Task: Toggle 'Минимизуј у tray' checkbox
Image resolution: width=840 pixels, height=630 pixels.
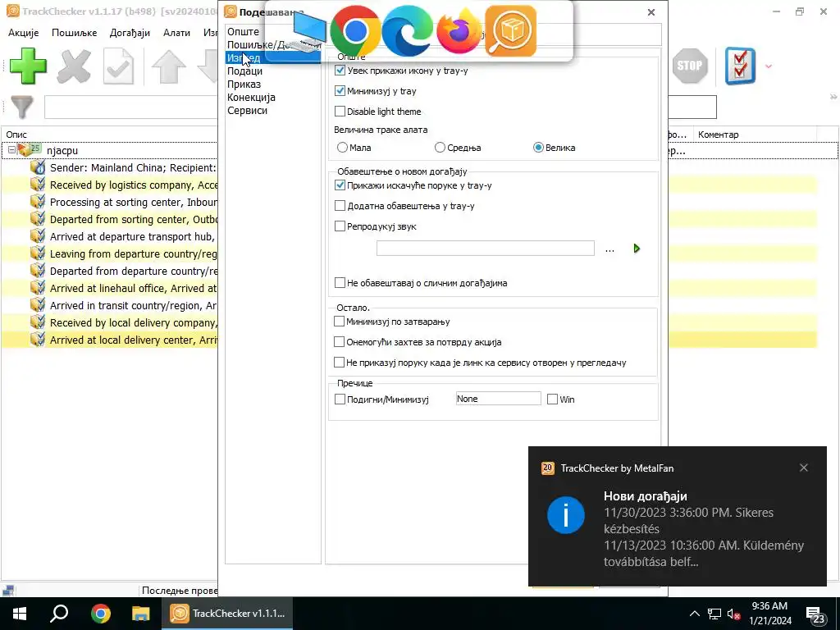Action: (x=340, y=90)
